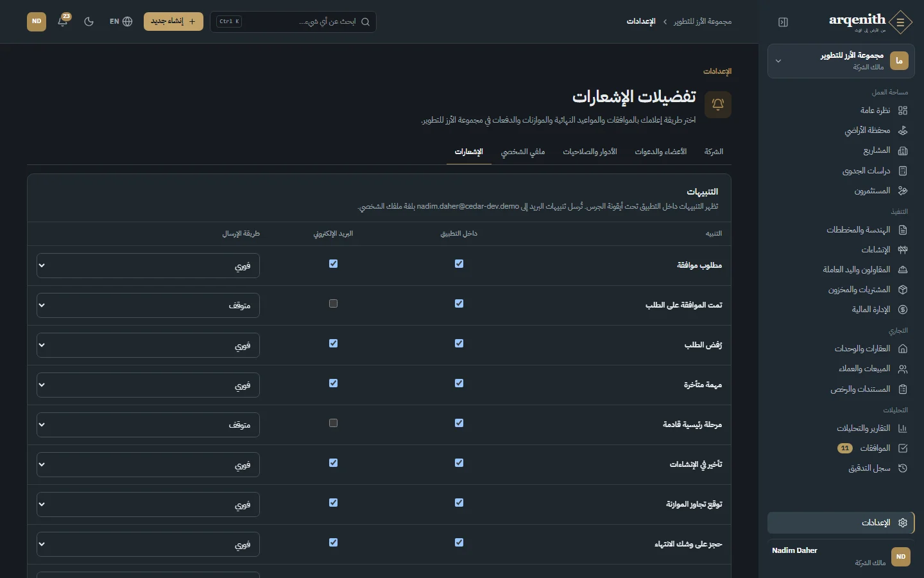
Task: Open نظرة عامة overview icon in sidebar
Action: 903,110
